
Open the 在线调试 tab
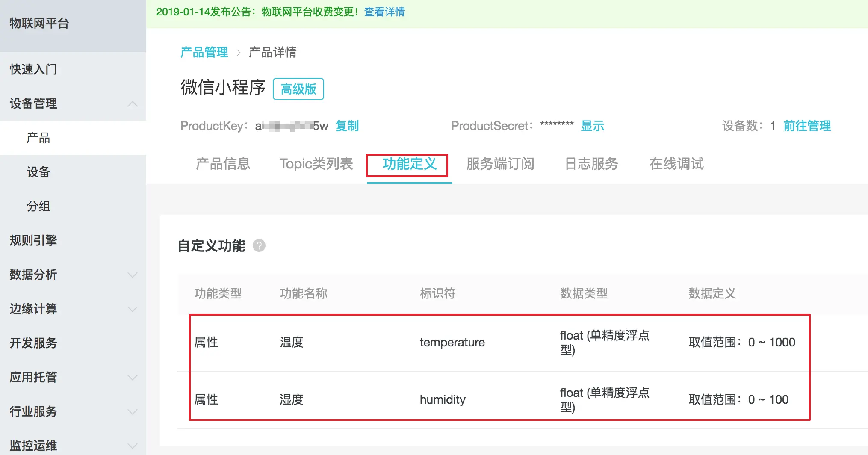point(676,164)
